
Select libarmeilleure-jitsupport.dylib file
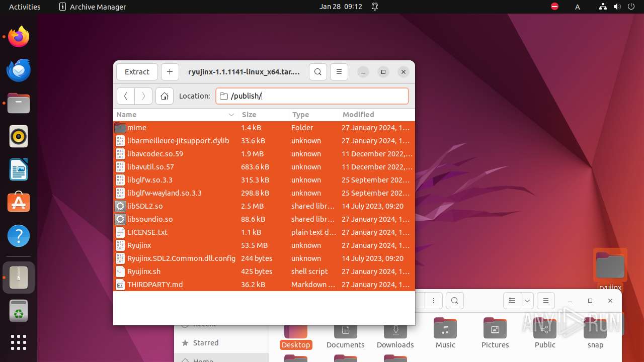[x=264, y=141]
